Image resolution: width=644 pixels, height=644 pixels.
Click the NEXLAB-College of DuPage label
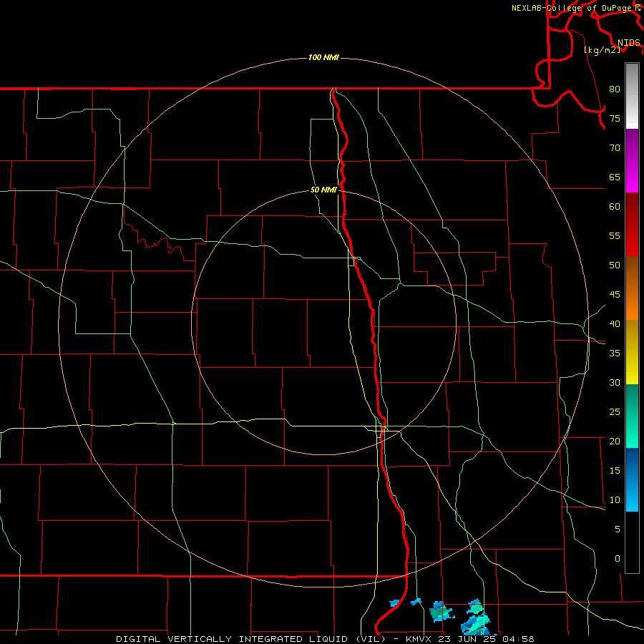point(576,8)
